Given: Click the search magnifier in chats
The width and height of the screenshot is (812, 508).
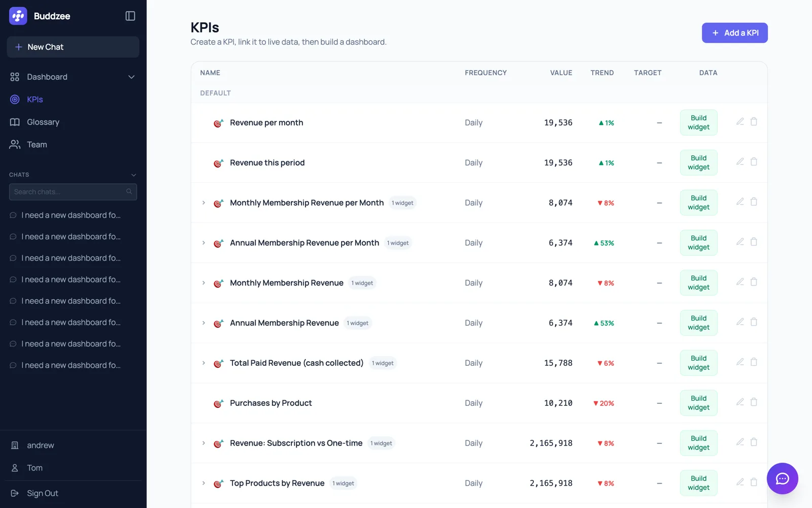Looking at the screenshot, I should [129, 192].
